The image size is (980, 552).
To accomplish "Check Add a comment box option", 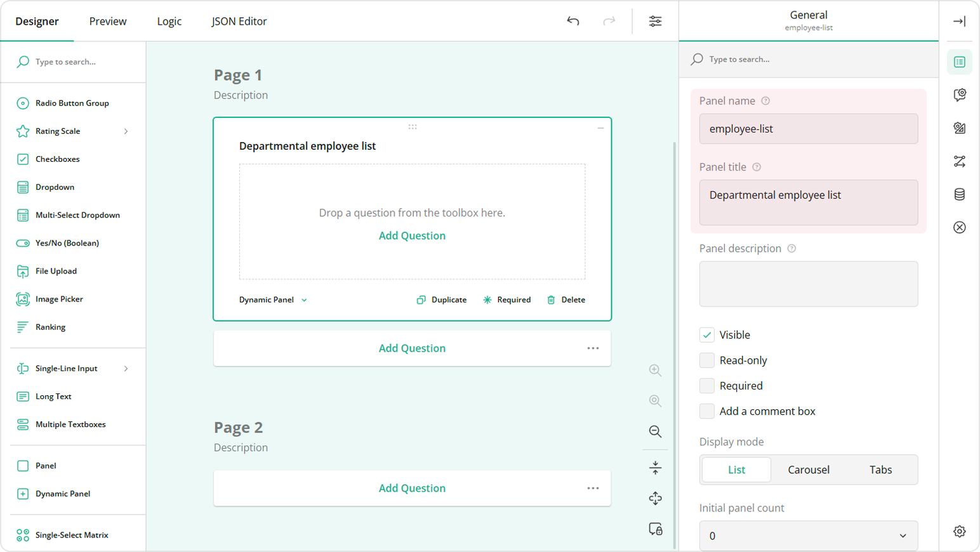I will click(707, 411).
